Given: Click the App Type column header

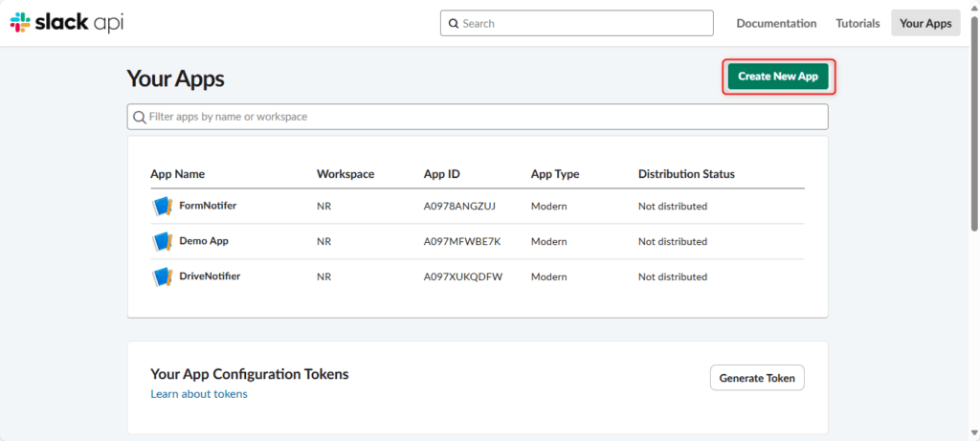Looking at the screenshot, I should tap(555, 174).
